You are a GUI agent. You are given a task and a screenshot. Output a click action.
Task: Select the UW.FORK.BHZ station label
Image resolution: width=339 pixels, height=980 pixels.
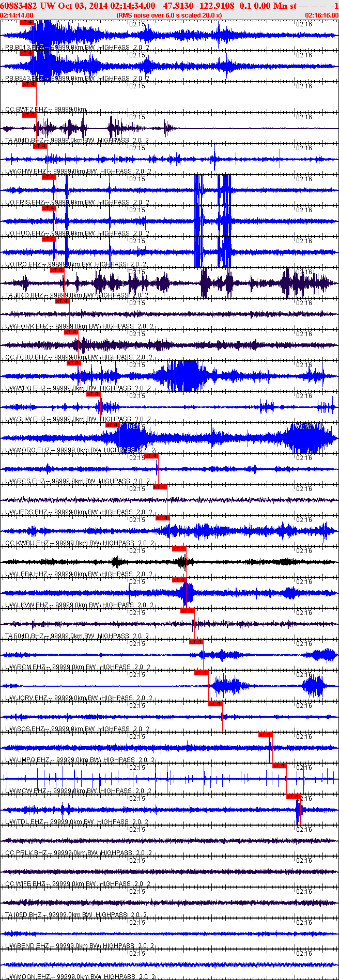(x=27, y=326)
